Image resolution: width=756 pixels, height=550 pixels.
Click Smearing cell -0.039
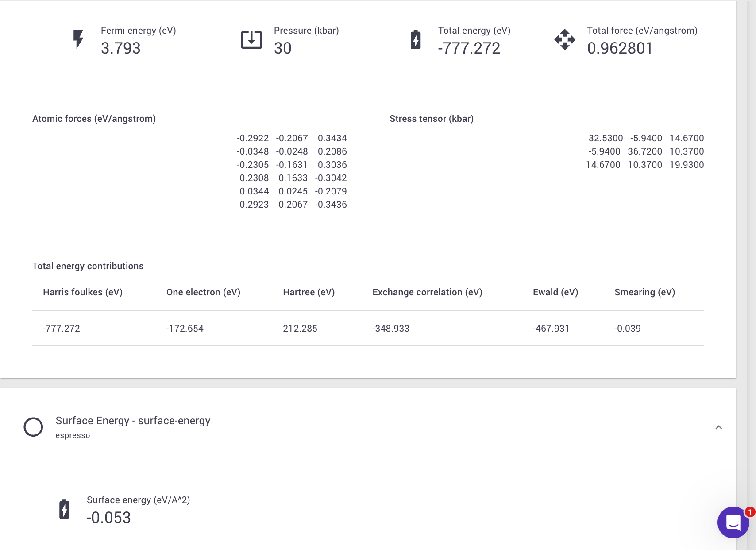tap(628, 329)
